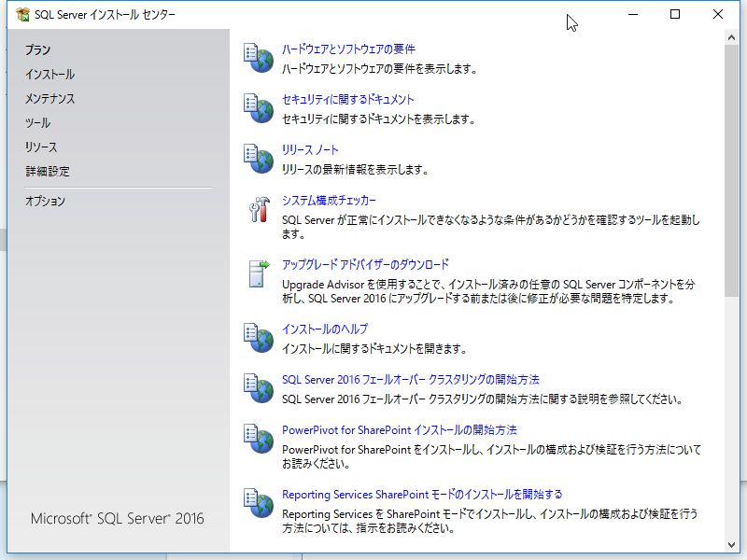This screenshot has width=747, height=560.
Task: Click the scrollbar down arrow
Action: point(731,545)
